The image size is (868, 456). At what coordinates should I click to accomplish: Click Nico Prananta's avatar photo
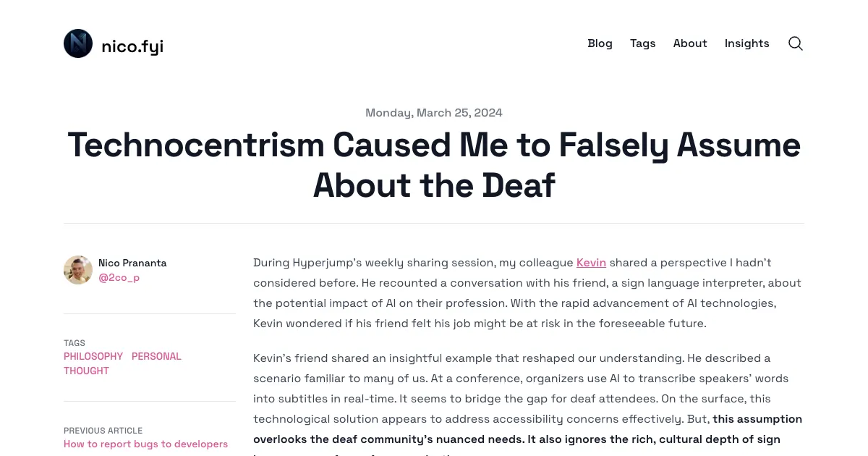[x=77, y=269]
